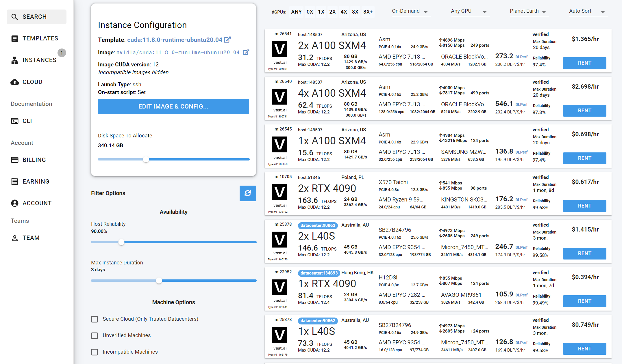Click vast.ai logo on 2x RTX 4090 listing
This screenshot has height=364, width=622.
pyautogui.click(x=279, y=192)
